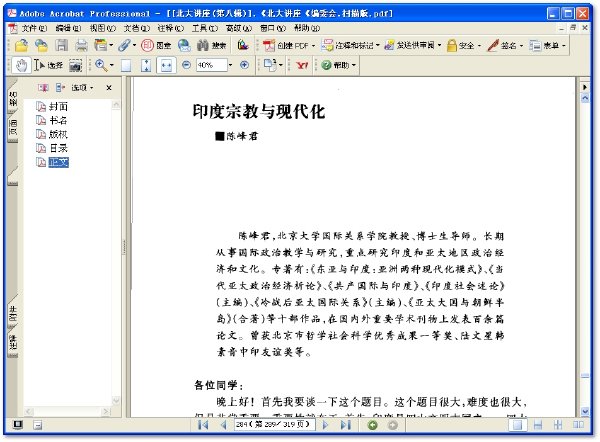Click the Print icon
The height and width of the screenshot is (442, 600).
(81, 46)
